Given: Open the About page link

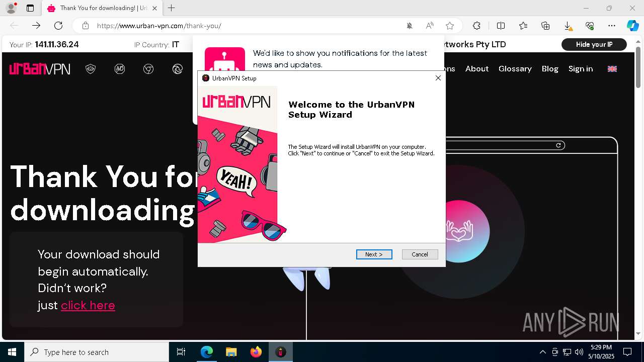Looking at the screenshot, I should [476, 69].
